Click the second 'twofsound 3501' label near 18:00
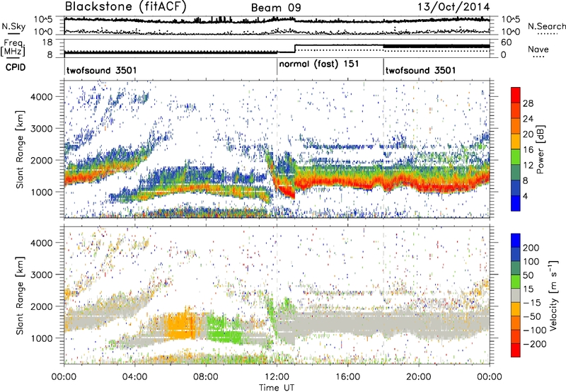This screenshot has height=392, width=566. tap(420, 70)
